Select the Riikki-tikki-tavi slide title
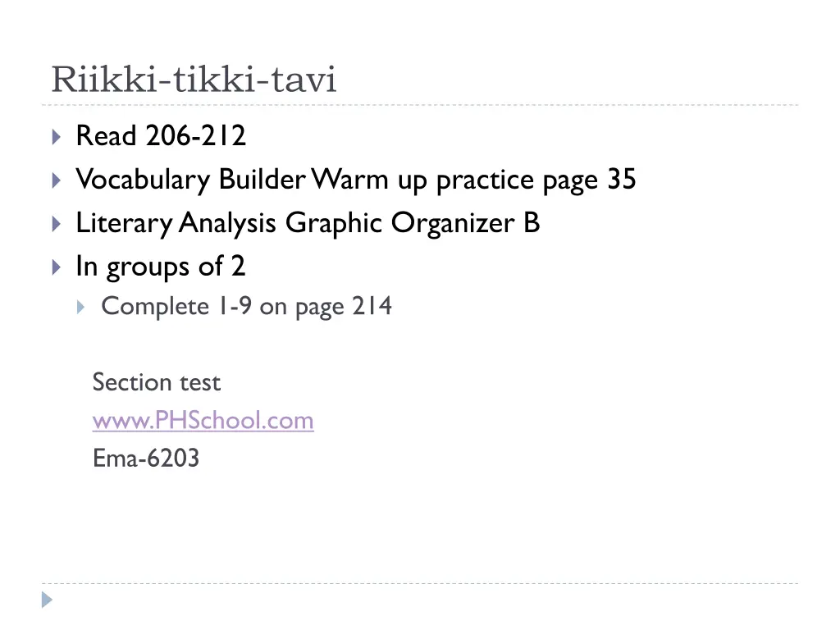The height and width of the screenshot is (630, 840). pos(194,80)
